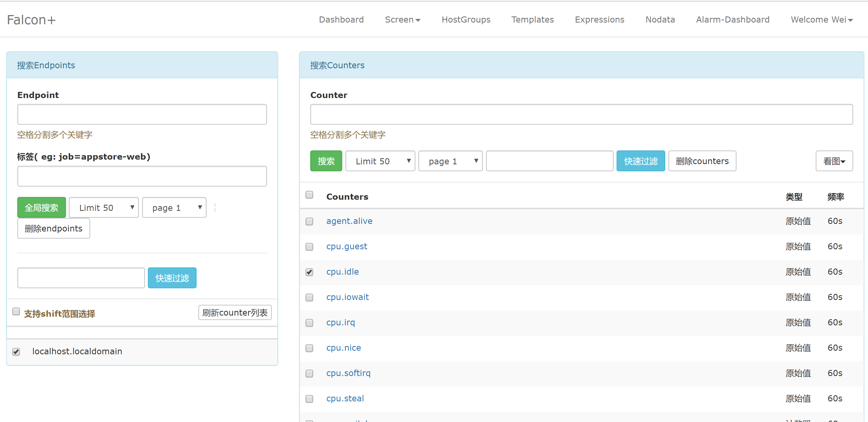Open the cpu.softirq counter link
This screenshot has height=422, width=868.
pos(348,373)
